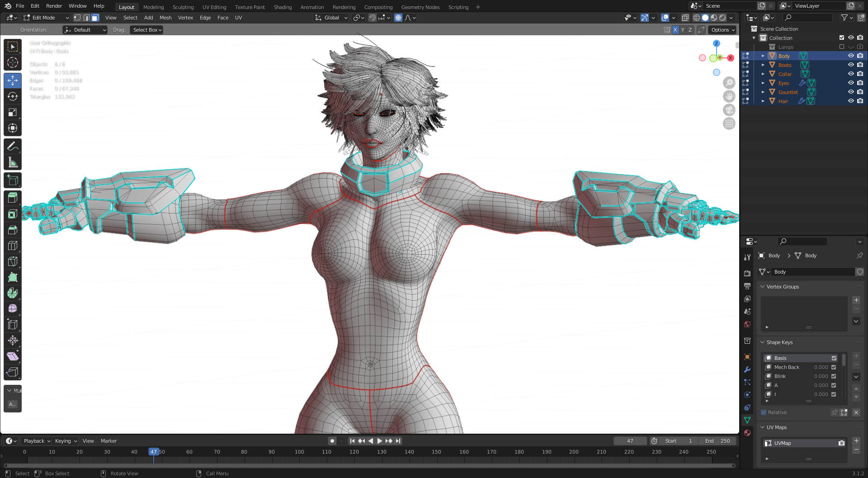Select the Loop Cut tool

click(13, 246)
